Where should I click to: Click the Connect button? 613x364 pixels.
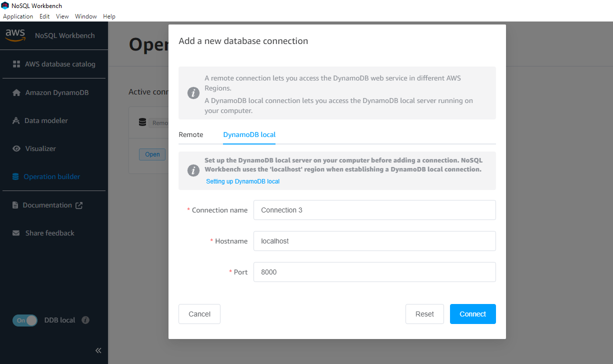click(x=472, y=313)
